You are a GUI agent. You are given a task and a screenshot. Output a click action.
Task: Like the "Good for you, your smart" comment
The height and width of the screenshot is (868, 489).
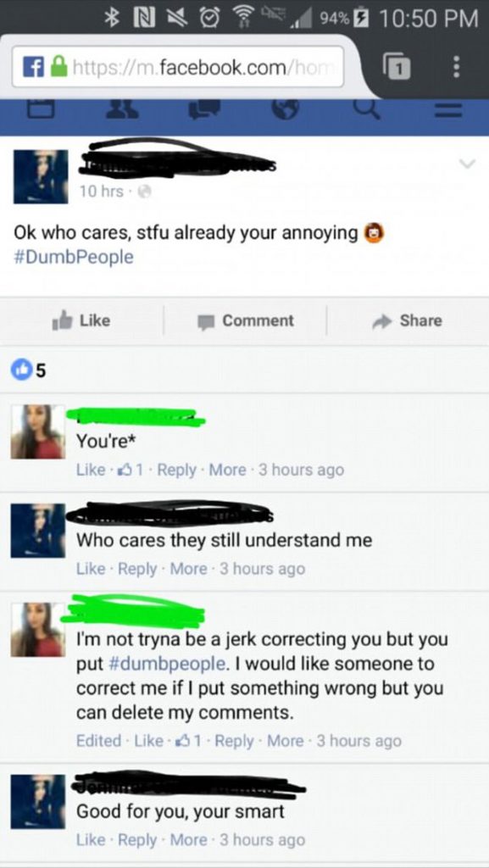click(90, 840)
